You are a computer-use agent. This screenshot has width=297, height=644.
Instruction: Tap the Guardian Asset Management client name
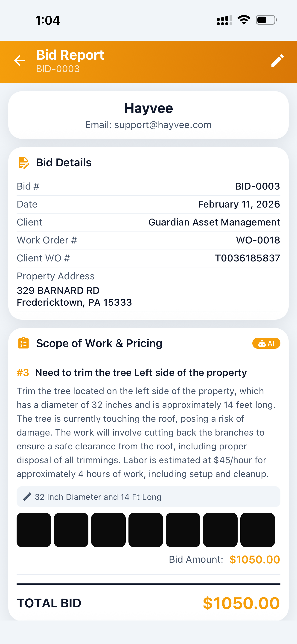214,222
